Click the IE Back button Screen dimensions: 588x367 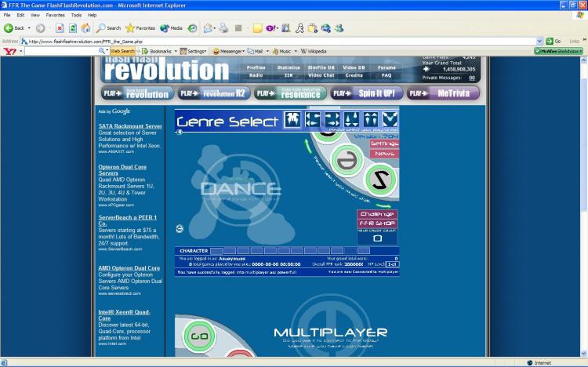pyautogui.click(x=14, y=28)
